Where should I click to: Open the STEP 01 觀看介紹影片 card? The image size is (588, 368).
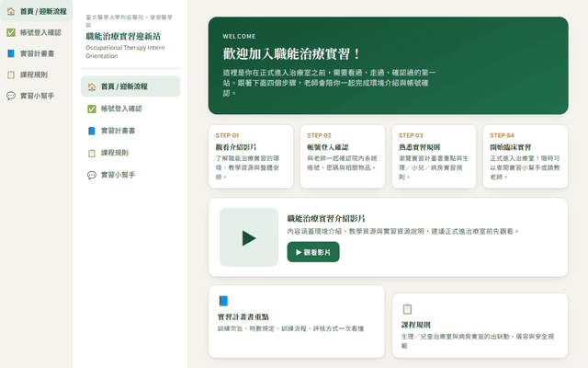pyautogui.click(x=251, y=156)
